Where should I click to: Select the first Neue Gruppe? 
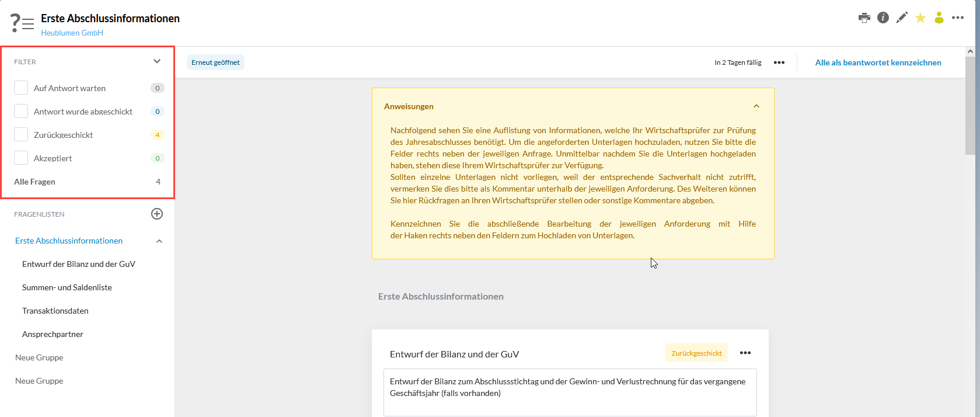pyautogui.click(x=39, y=357)
